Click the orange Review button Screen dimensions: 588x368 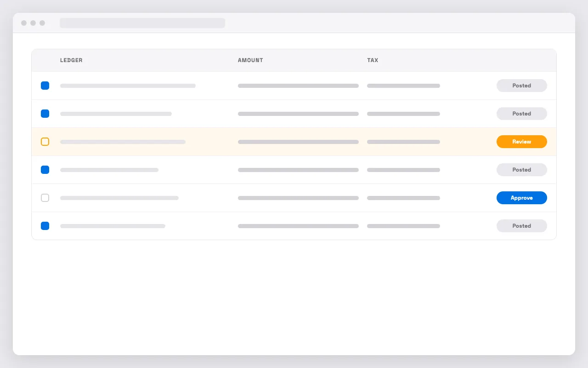click(521, 142)
